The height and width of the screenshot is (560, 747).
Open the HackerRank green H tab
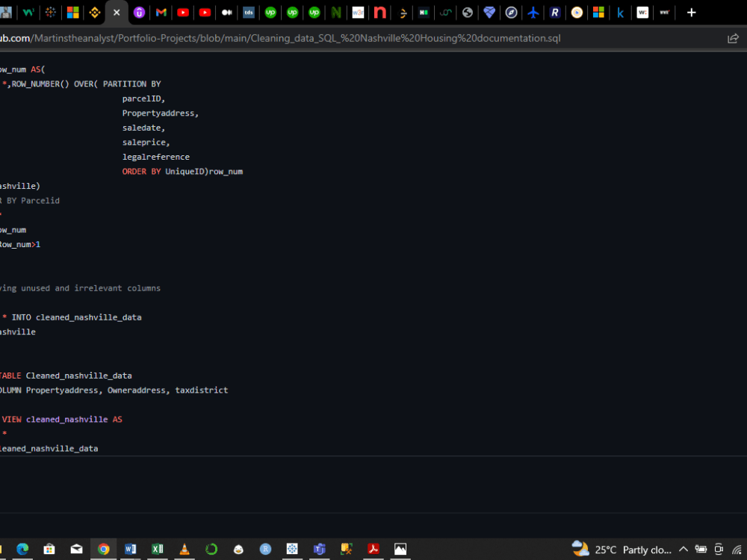424,13
